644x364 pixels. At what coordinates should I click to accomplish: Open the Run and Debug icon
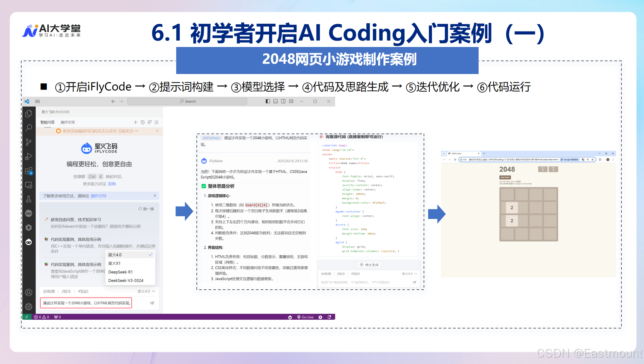tap(29, 156)
